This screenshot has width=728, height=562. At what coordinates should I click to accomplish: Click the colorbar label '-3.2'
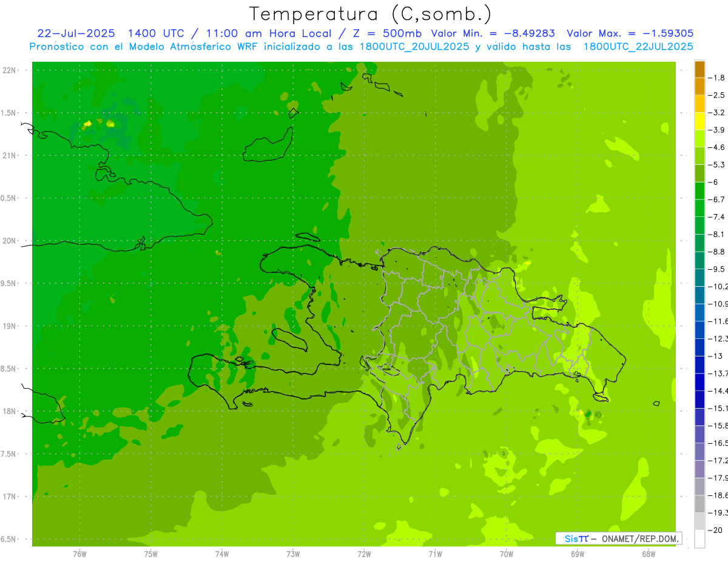(x=716, y=113)
